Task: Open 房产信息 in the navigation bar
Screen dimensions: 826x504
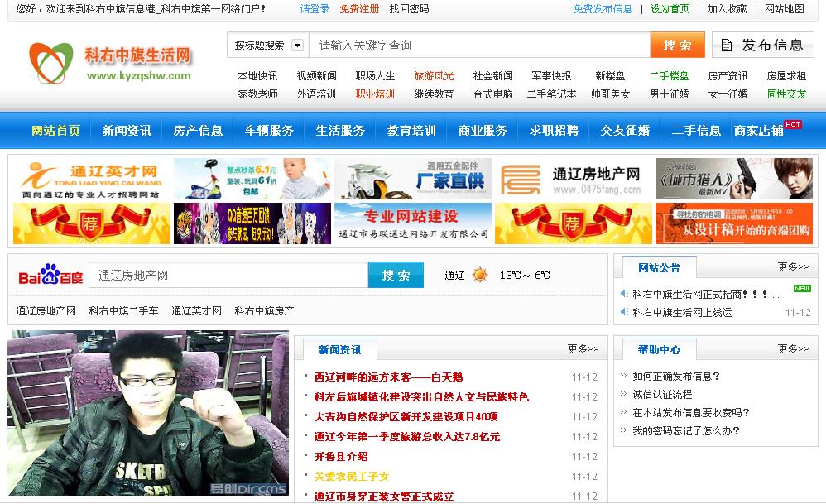Action: [x=198, y=131]
